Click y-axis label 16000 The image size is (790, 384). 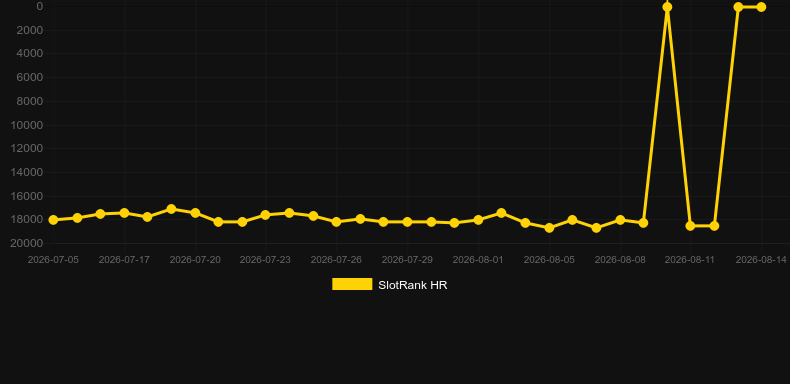[27, 196]
